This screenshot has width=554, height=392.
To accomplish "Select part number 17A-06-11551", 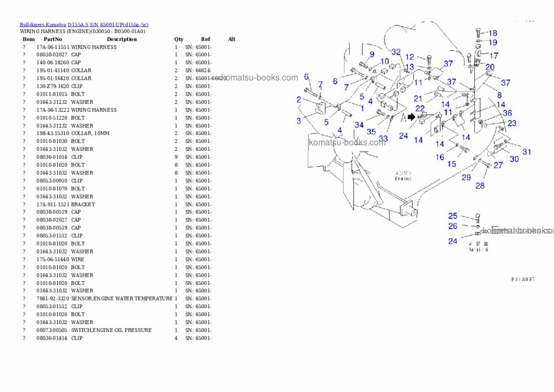I will (x=52, y=47).
